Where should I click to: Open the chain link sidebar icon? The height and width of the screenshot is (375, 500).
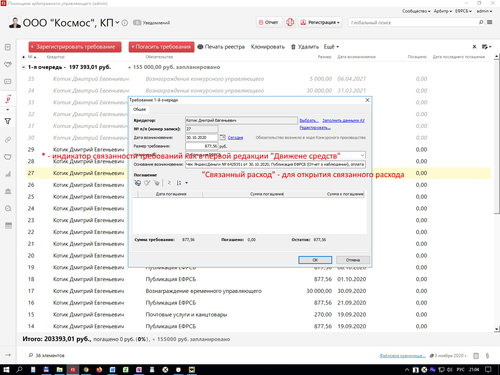8,140
